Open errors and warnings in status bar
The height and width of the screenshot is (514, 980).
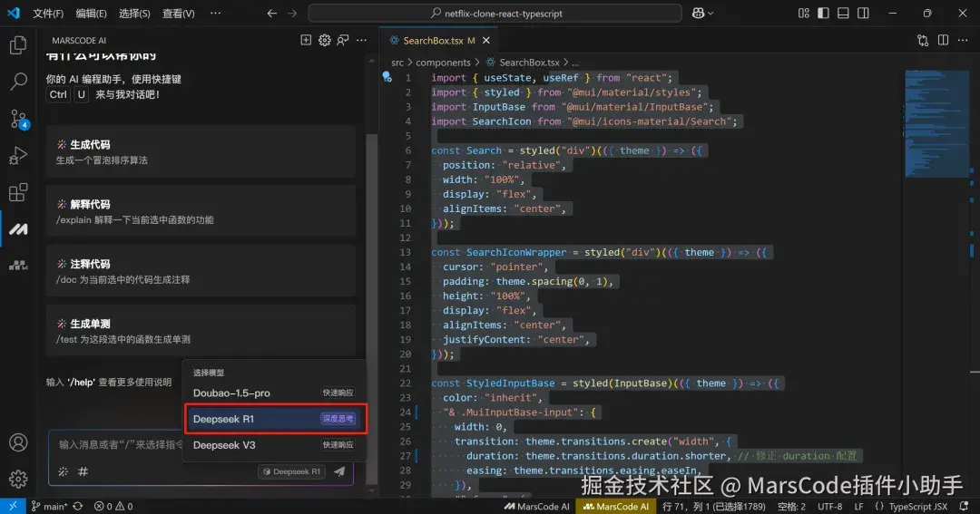click(113, 507)
